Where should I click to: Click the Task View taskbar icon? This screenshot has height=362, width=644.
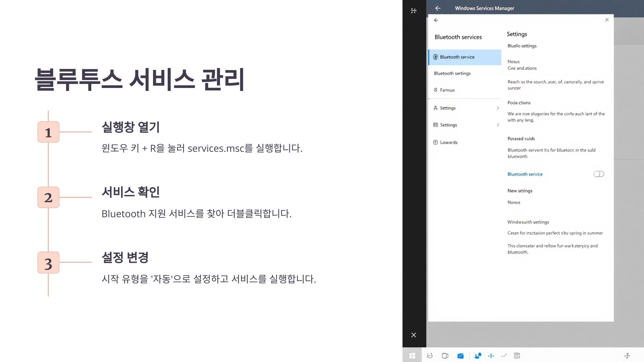445,356
